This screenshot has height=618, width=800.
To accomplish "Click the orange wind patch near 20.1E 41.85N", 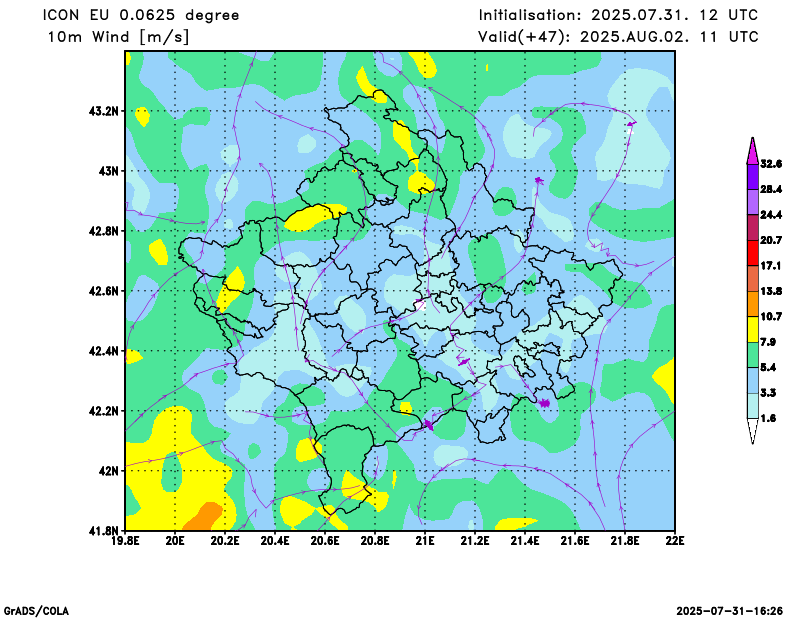I will pos(204,516).
